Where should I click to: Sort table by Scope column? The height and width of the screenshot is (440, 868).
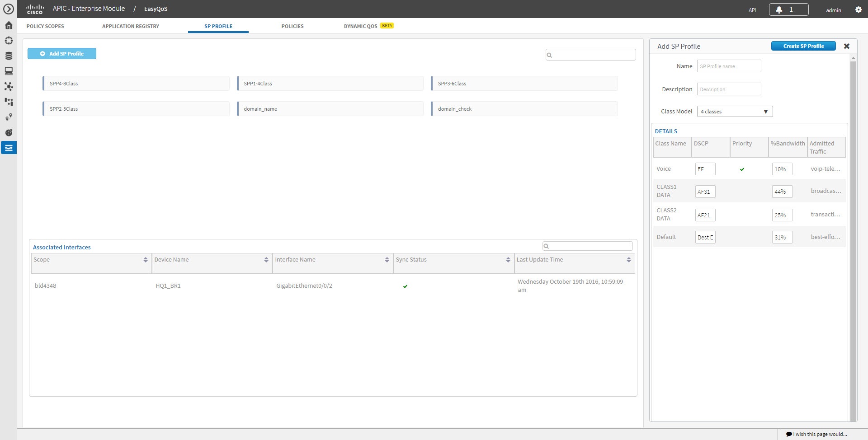[146, 260]
